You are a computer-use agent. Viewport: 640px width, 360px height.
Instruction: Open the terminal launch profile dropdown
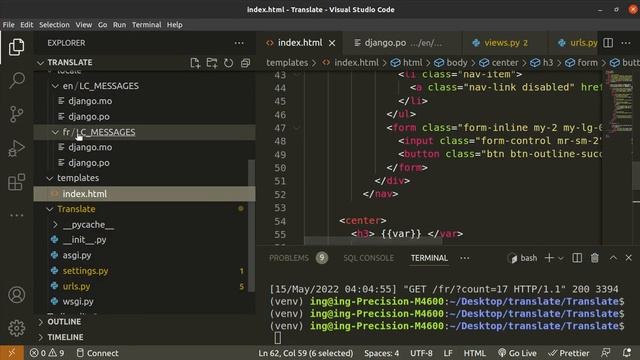tap(561, 258)
